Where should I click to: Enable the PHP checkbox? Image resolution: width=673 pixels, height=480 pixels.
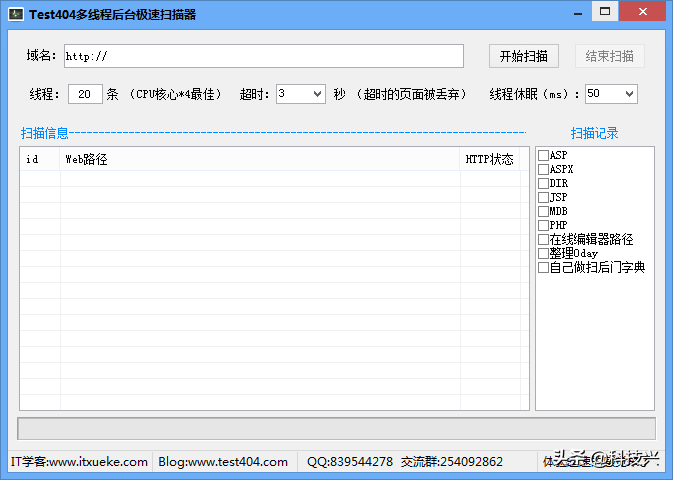tap(543, 225)
